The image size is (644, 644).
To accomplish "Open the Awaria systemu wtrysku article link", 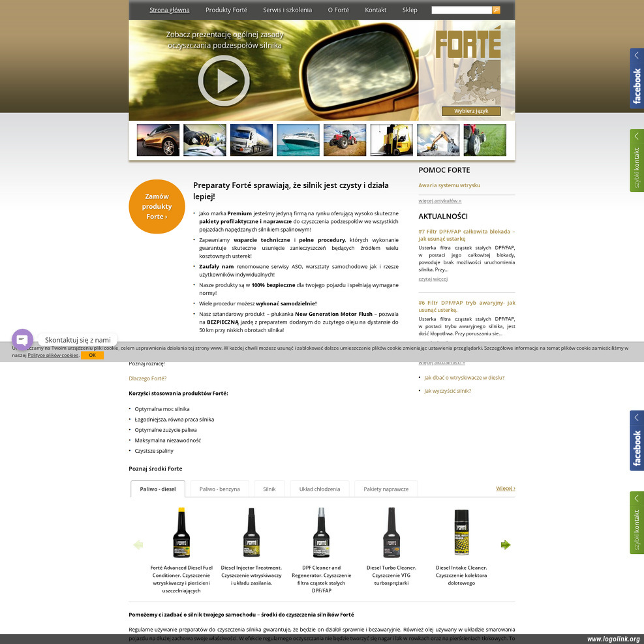I will tap(450, 185).
